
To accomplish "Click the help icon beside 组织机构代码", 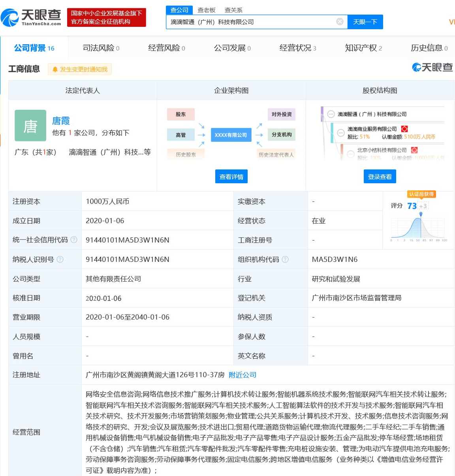I will coord(285,259).
